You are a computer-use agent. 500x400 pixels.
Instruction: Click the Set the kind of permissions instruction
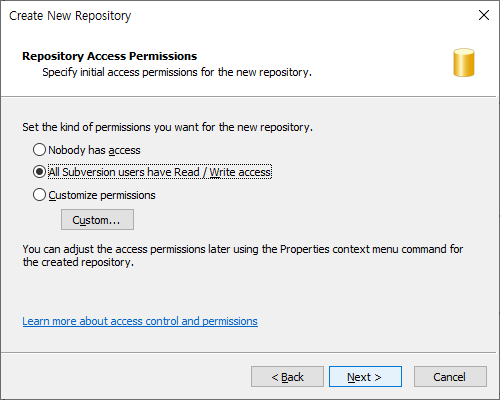tap(168, 127)
